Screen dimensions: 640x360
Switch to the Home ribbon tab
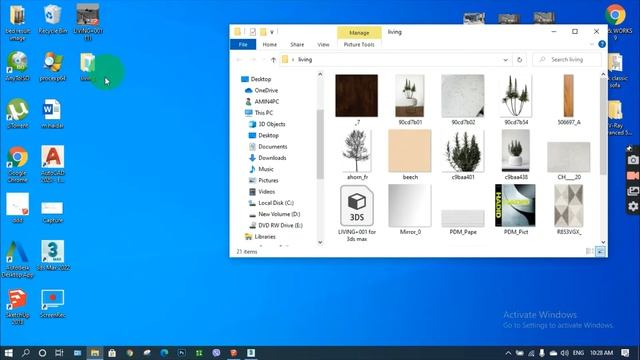269,44
